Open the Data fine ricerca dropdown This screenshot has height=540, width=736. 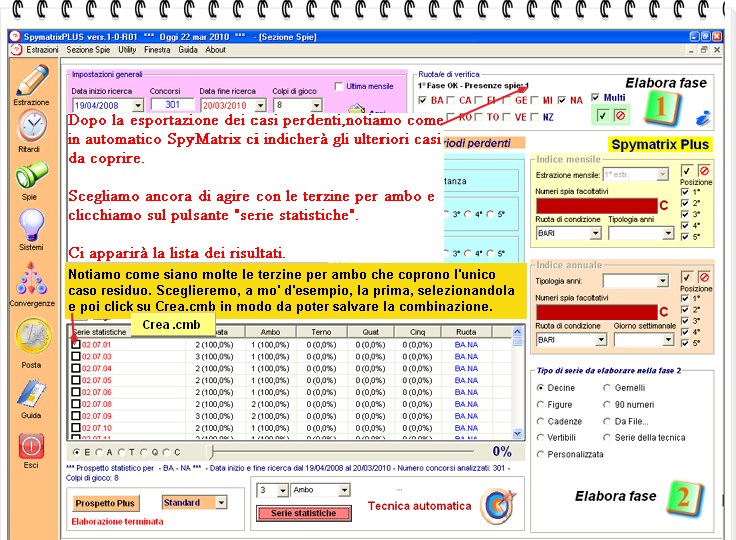click(x=261, y=105)
